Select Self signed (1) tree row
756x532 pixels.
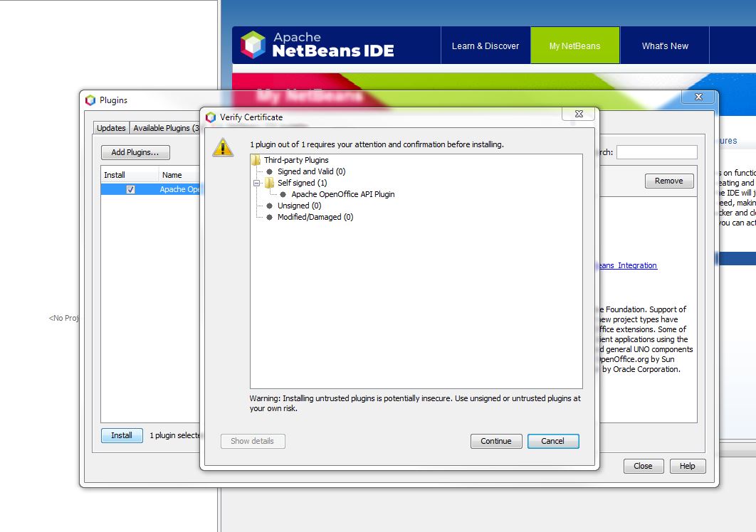(x=303, y=183)
